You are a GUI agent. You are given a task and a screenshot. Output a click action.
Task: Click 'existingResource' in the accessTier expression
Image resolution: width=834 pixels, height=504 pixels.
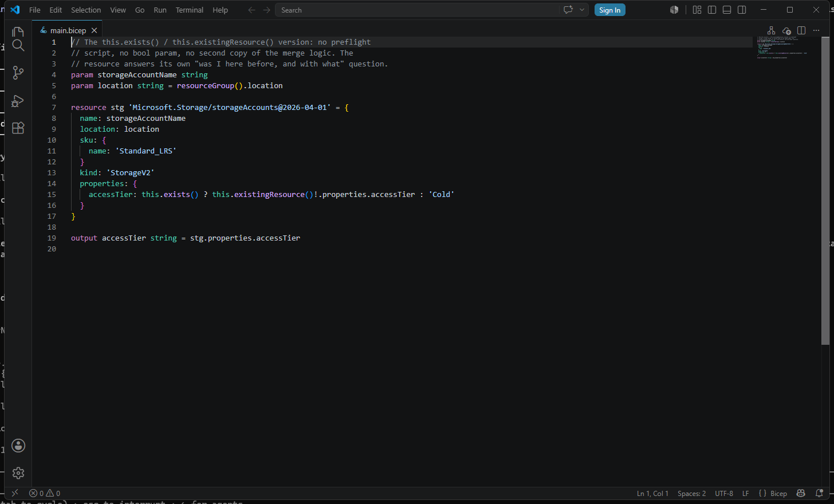(269, 194)
